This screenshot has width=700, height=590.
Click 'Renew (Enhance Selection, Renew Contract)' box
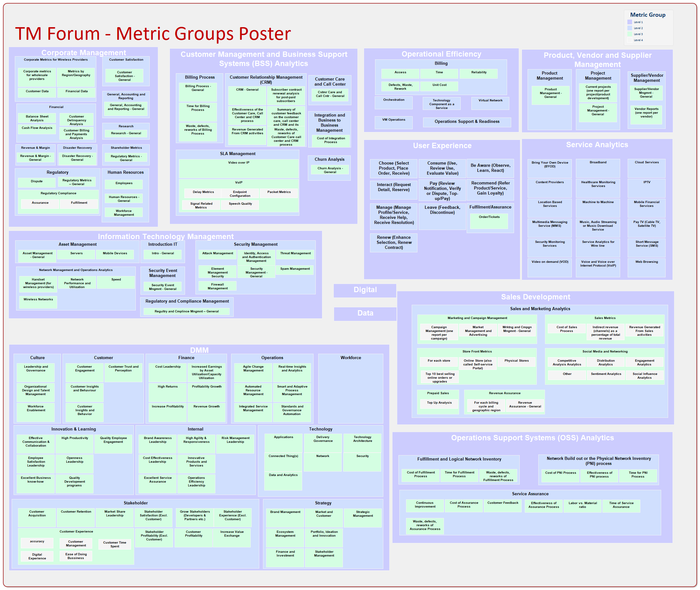click(394, 243)
